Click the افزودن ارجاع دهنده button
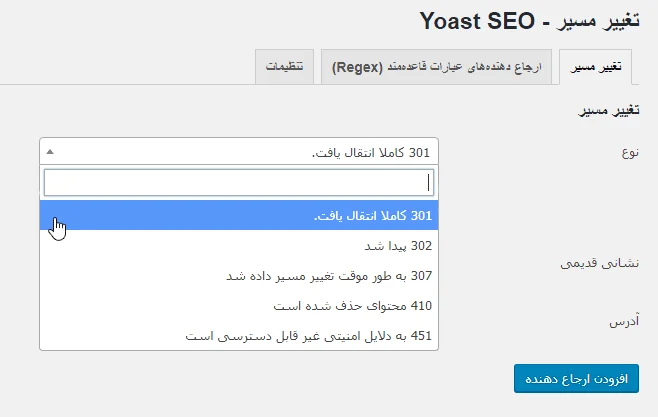Screen dimensions: 658x417 (576, 378)
